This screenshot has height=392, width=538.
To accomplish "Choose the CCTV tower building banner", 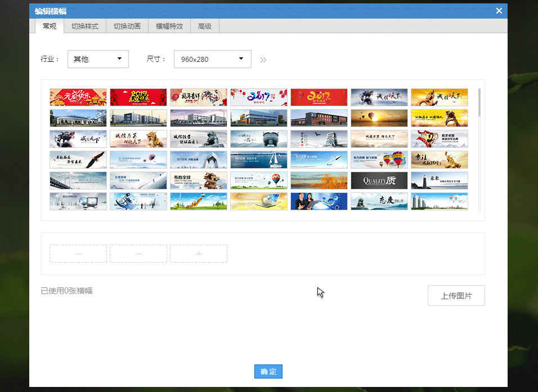I will click(x=199, y=160).
